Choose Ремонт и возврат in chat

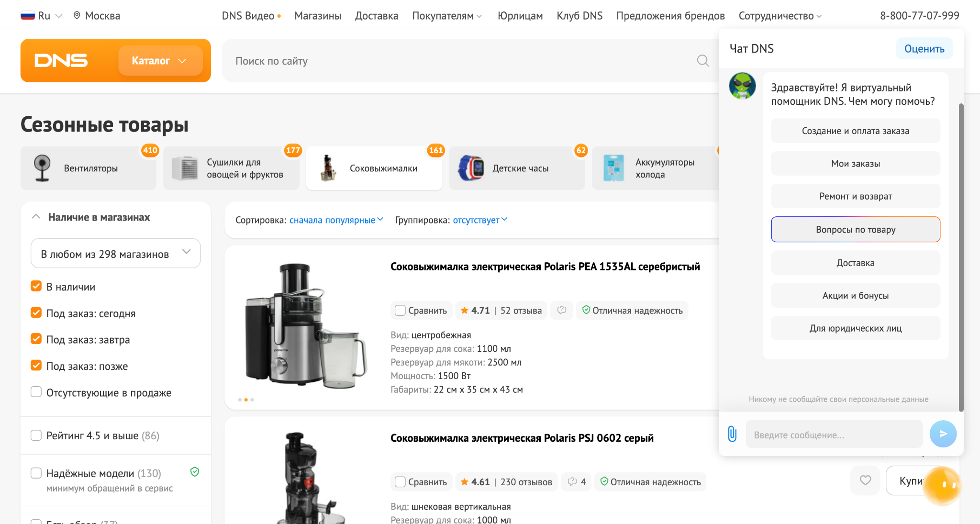pyautogui.click(x=856, y=196)
